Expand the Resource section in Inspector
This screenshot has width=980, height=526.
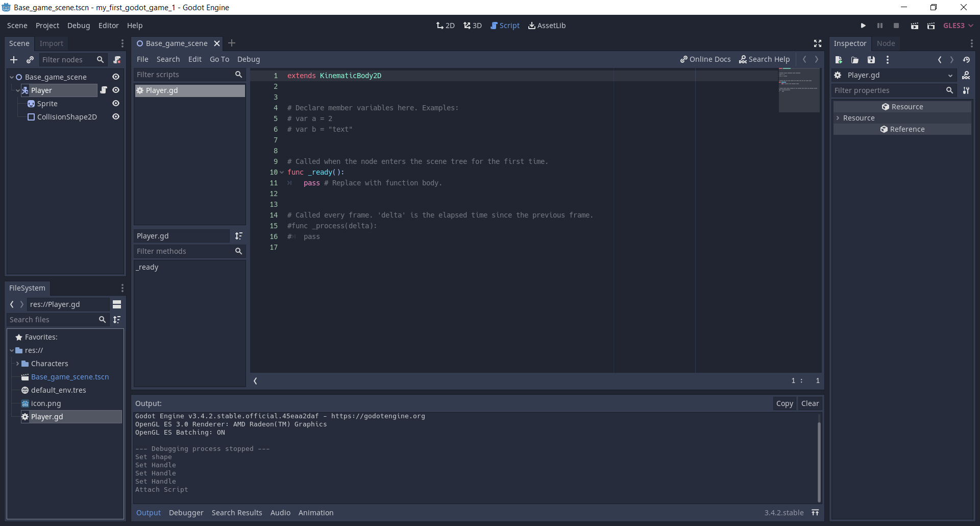(838, 118)
